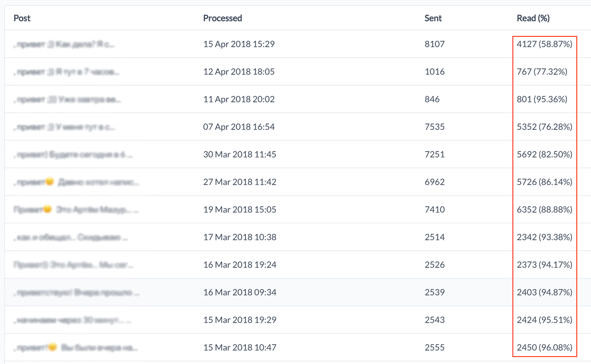
Task: Click the read value 4127 (58.87%)
Action: pos(544,44)
